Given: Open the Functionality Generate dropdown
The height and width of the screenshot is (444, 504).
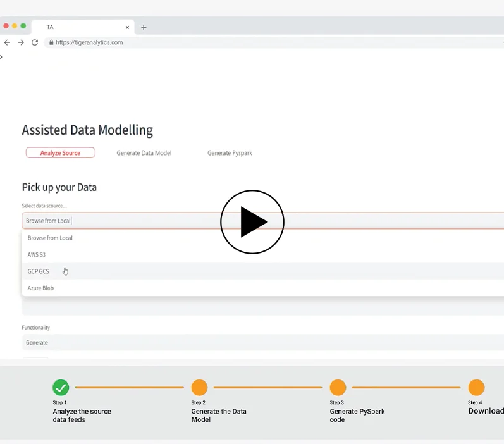Looking at the screenshot, I should [x=253, y=342].
